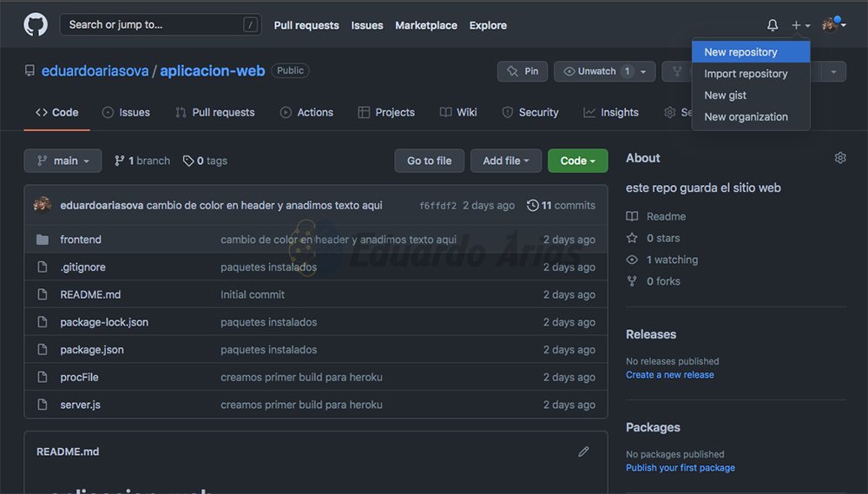
Task: Switch to the Security tab
Action: pyautogui.click(x=529, y=112)
